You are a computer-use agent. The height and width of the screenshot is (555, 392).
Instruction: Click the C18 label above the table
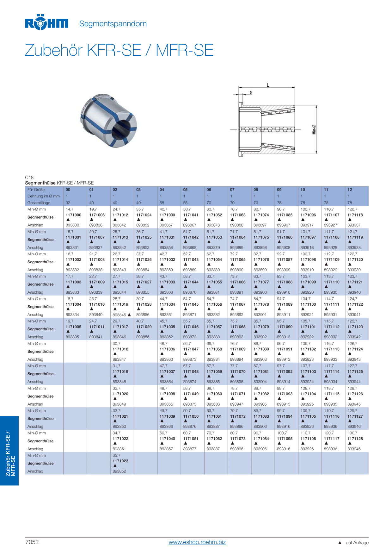(29, 178)
